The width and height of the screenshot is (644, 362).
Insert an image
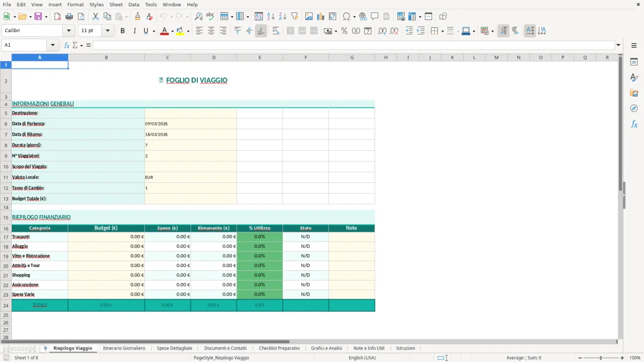pos(309,17)
